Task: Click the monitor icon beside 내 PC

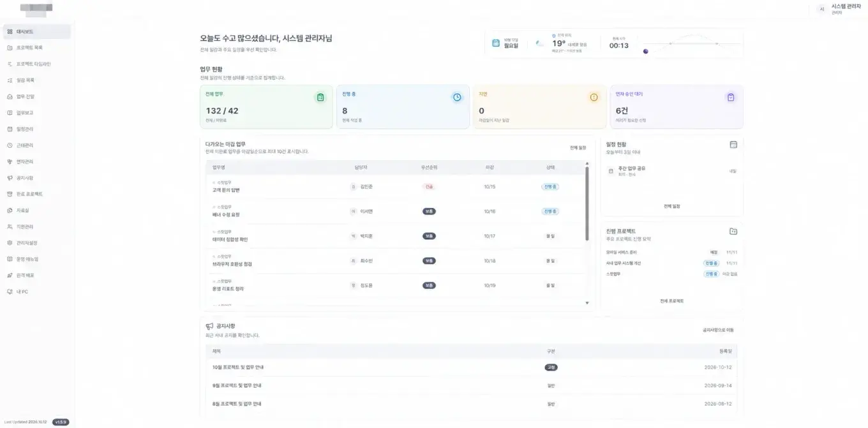Action: (x=10, y=291)
